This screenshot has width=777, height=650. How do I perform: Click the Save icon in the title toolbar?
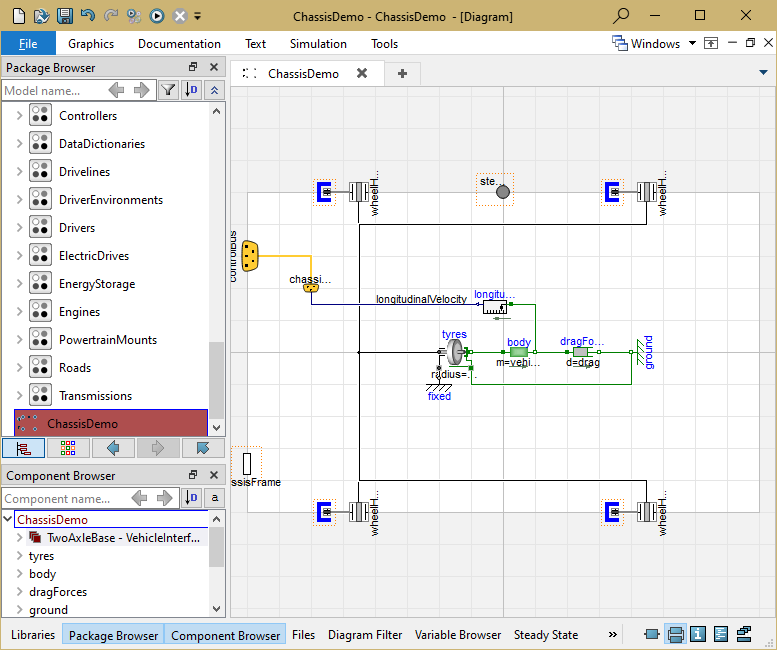64,15
